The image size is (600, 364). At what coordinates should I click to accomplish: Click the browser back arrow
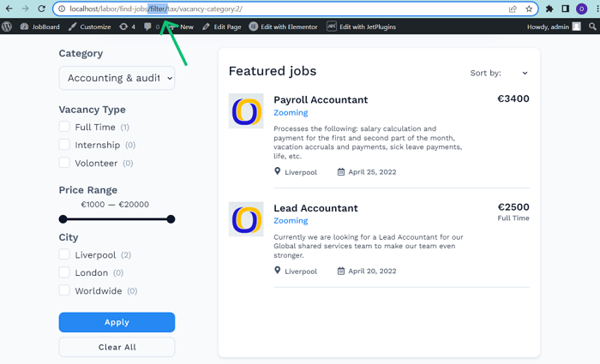pyautogui.click(x=8, y=9)
